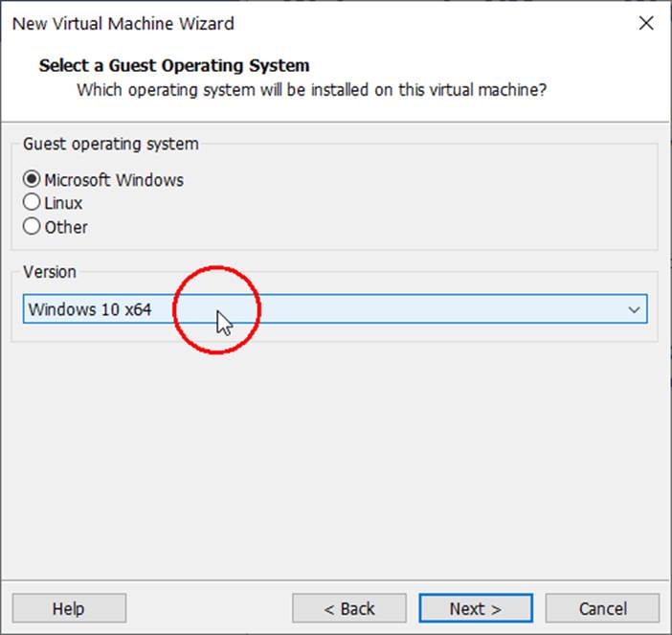Select the Microsoft Windows radio button

click(x=33, y=179)
